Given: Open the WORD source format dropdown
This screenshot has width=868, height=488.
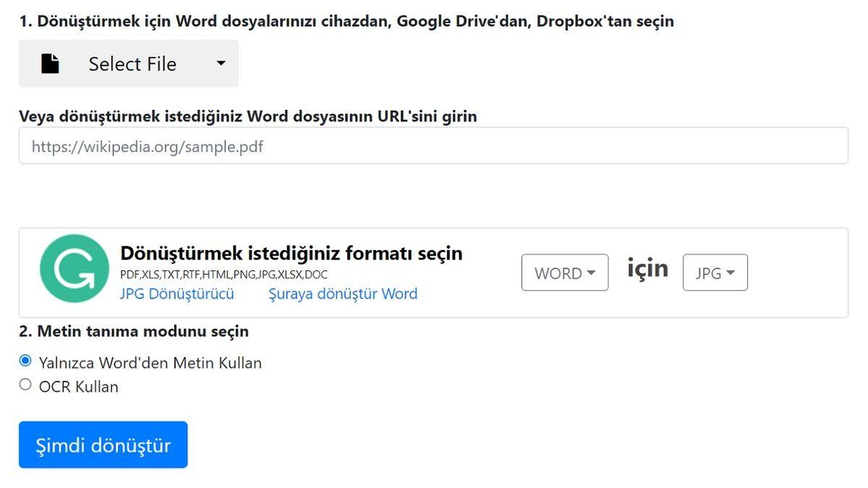Looking at the screenshot, I should click(x=564, y=273).
